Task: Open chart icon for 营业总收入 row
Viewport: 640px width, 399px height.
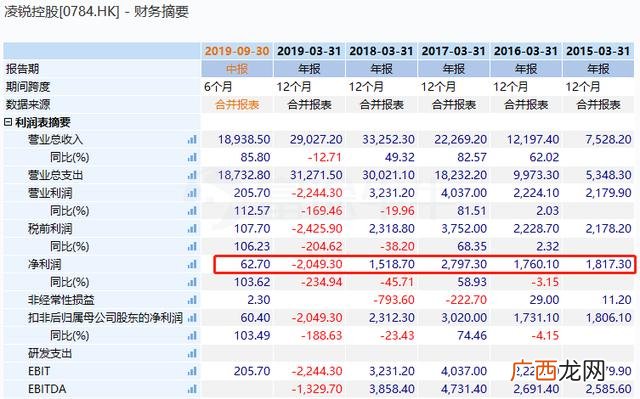Action: pyautogui.click(x=192, y=140)
